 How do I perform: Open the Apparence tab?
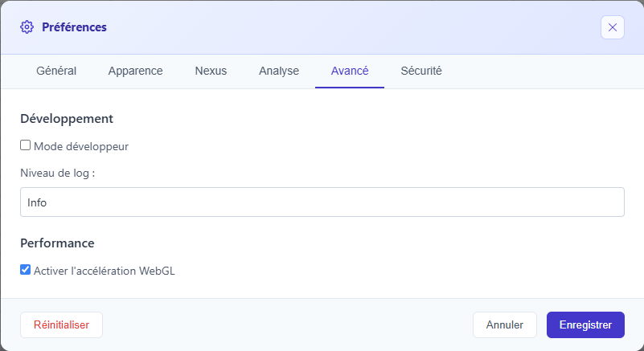click(135, 71)
